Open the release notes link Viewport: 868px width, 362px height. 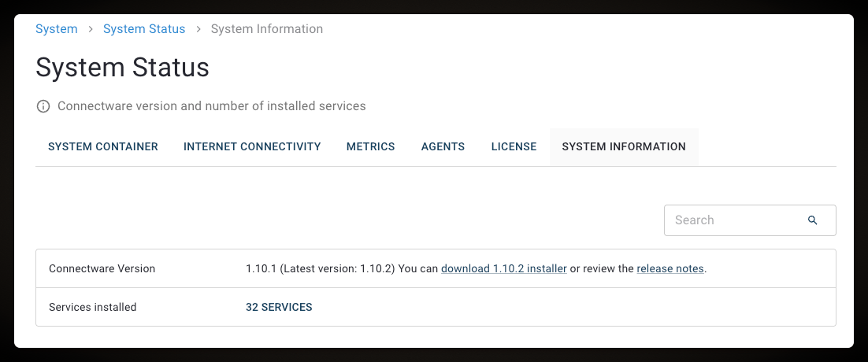click(x=670, y=268)
